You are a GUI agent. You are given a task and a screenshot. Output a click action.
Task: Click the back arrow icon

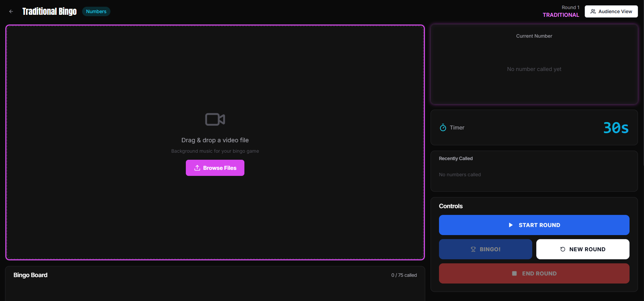pos(11,11)
